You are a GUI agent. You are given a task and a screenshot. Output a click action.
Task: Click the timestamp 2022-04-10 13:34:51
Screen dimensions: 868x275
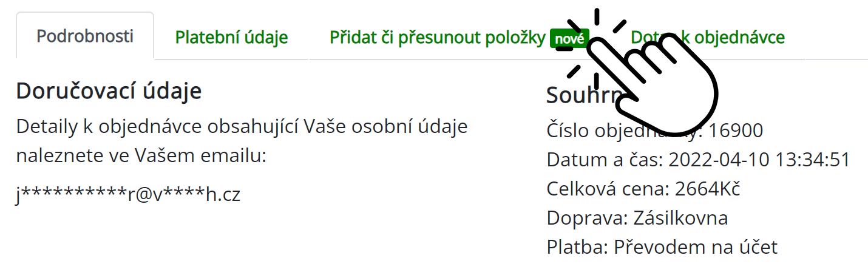point(759,160)
